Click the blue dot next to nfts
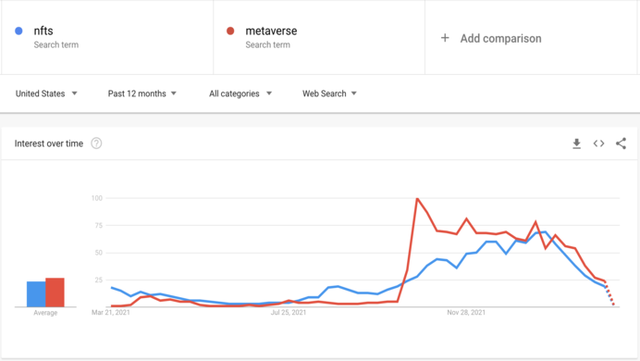 pyautogui.click(x=19, y=31)
